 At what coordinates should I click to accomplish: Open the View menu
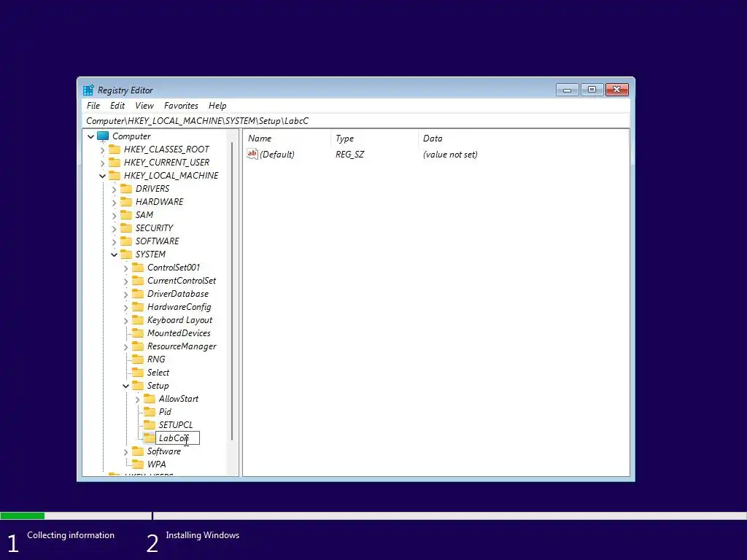pyautogui.click(x=144, y=106)
